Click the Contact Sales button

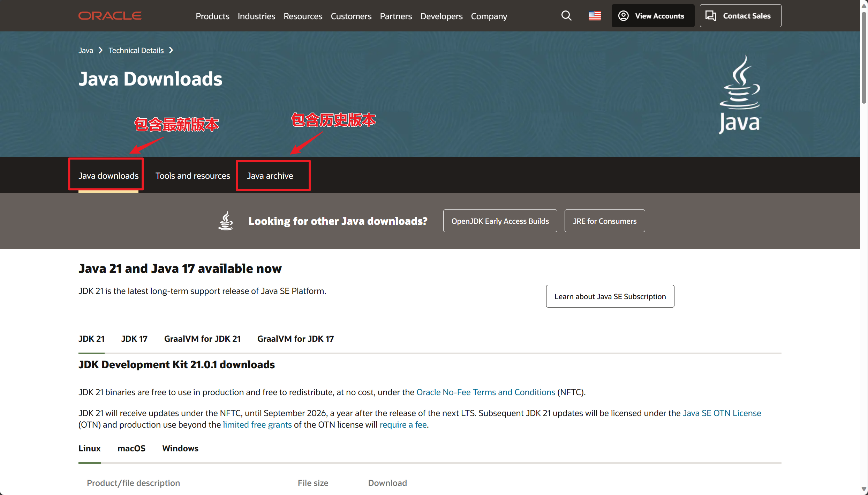pyautogui.click(x=740, y=16)
